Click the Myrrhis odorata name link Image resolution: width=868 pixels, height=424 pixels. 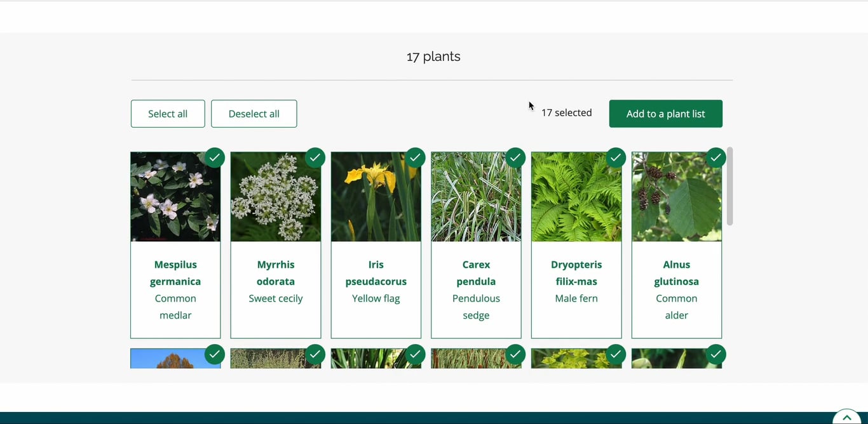click(x=276, y=273)
